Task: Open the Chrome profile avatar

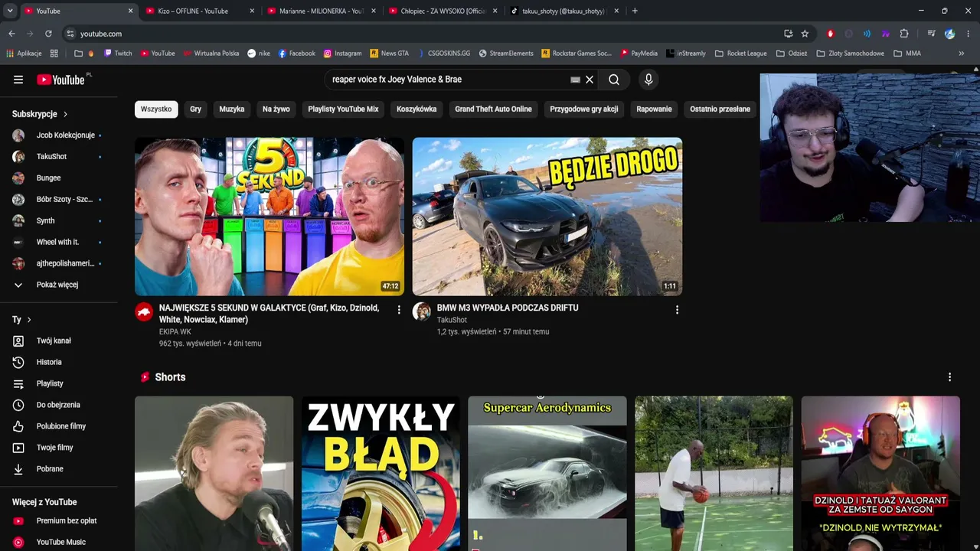Action: pos(949,34)
